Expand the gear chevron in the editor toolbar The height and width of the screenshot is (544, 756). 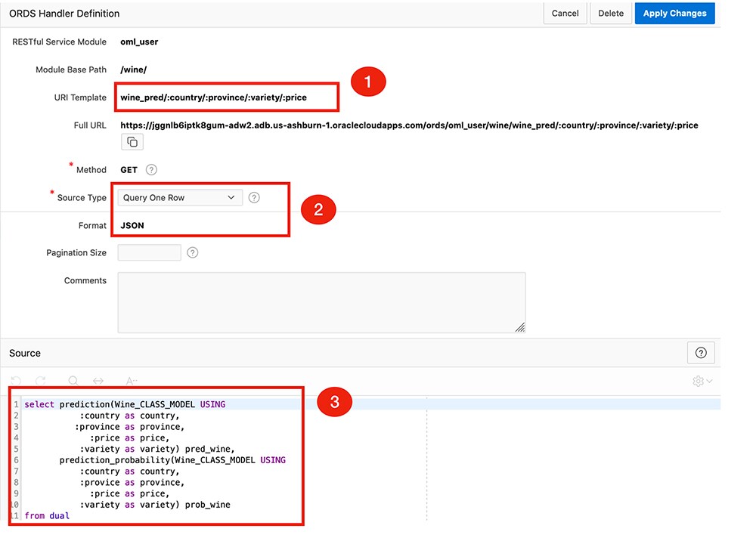click(708, 381)
